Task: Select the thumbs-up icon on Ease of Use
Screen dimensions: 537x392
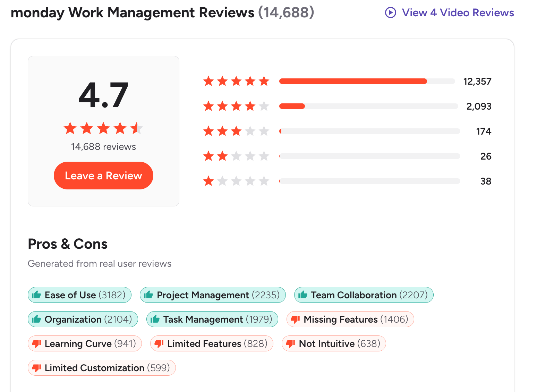Action: (36, 295)
